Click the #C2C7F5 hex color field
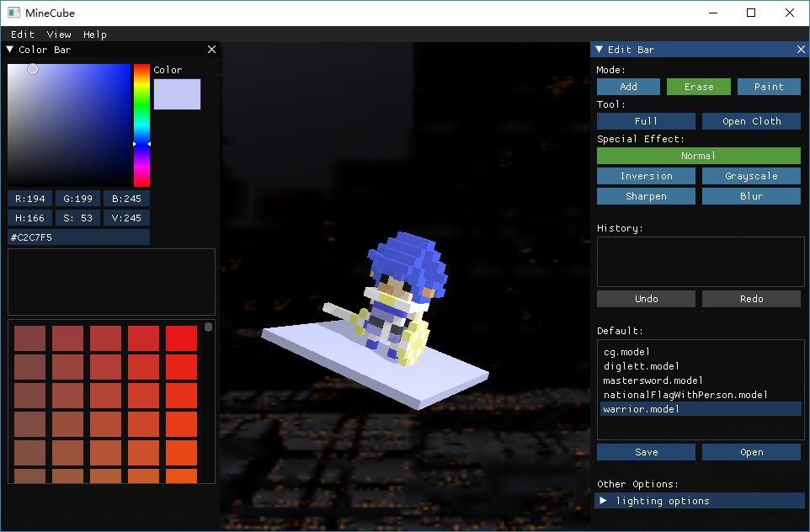Image resolution: width=810 pixels, height=532 pixels. point(78,237)
